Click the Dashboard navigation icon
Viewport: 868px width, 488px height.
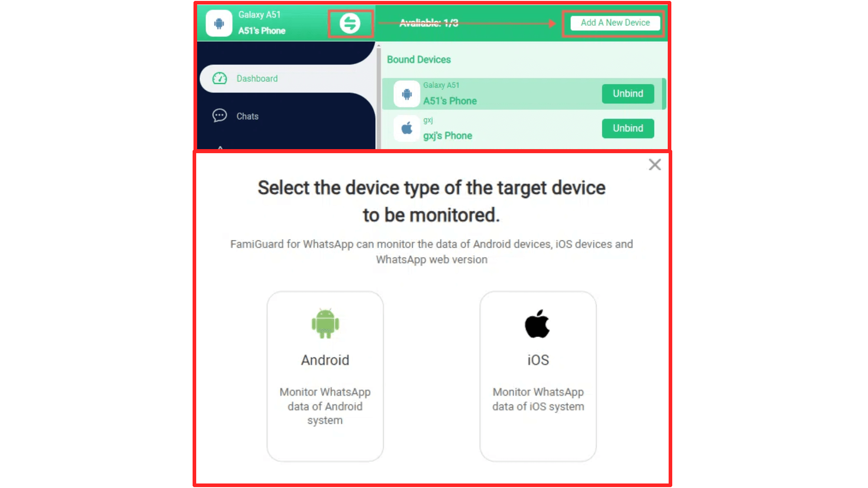[220, 78]
